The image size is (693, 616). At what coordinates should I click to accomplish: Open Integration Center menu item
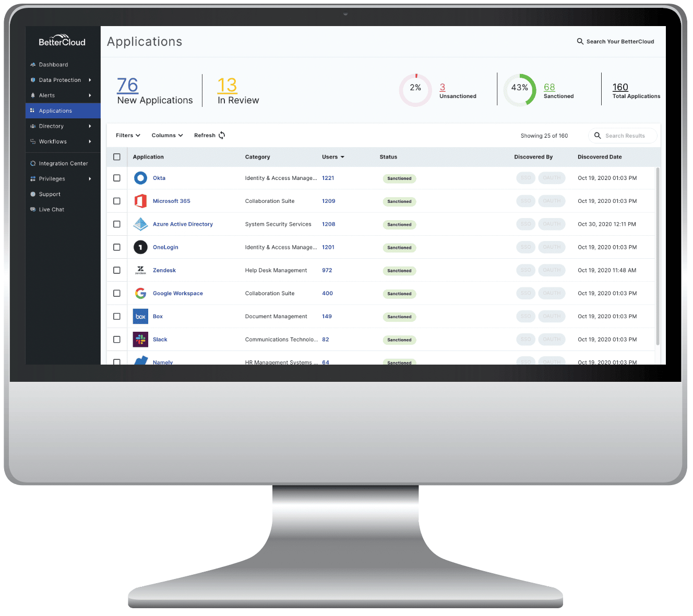(x=63, y=163)
